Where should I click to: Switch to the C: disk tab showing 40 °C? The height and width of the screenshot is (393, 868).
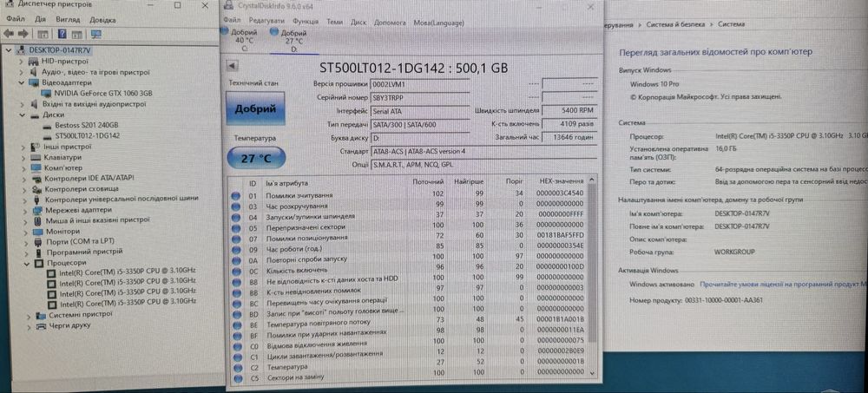pyautogui.click(x=244, y=40)
